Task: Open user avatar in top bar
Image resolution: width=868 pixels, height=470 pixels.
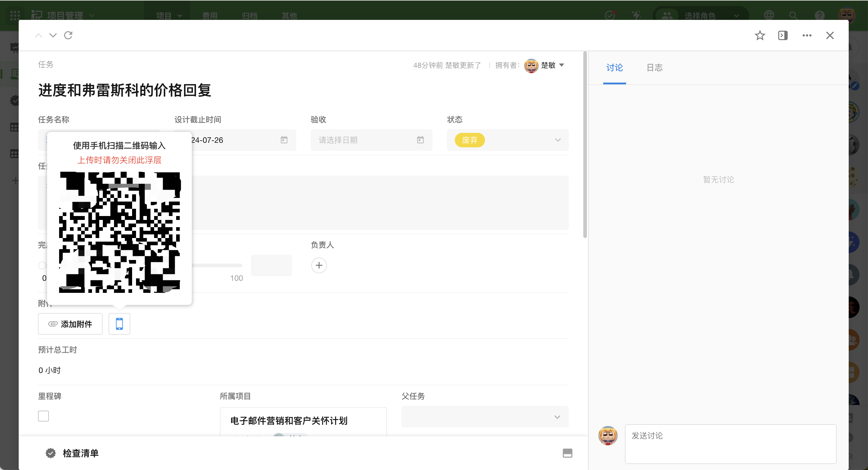Action: pyautogui.click(x=847, y=15)
